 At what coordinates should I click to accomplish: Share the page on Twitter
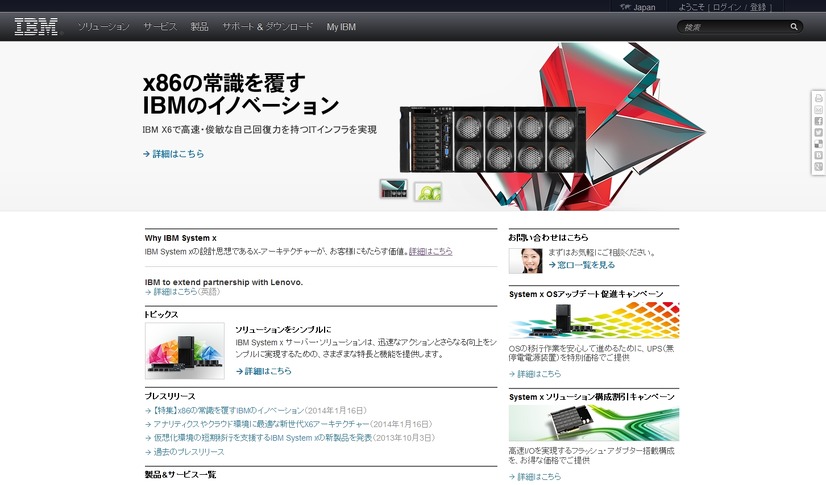(x=818, y=133)
